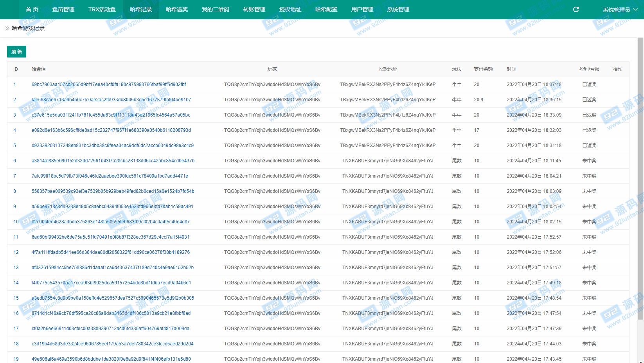
Task: Open hash link starting a092d6e163b6c596
Action: [x=112, y=130]
